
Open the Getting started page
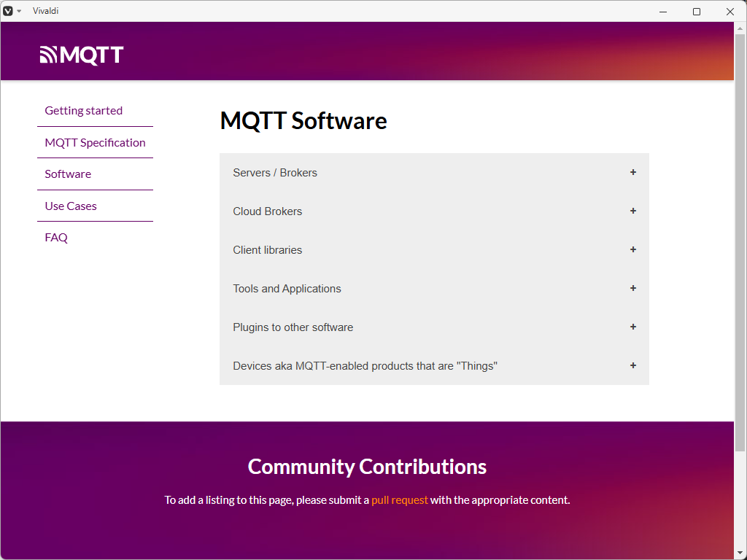pos(83,111)
